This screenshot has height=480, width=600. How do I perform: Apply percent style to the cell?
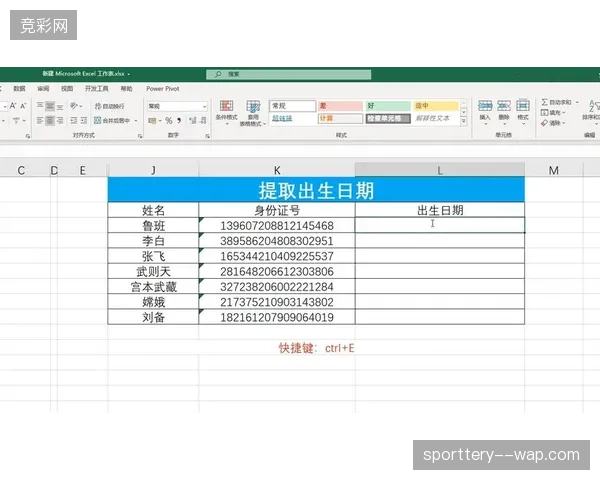tap(169, 121)
